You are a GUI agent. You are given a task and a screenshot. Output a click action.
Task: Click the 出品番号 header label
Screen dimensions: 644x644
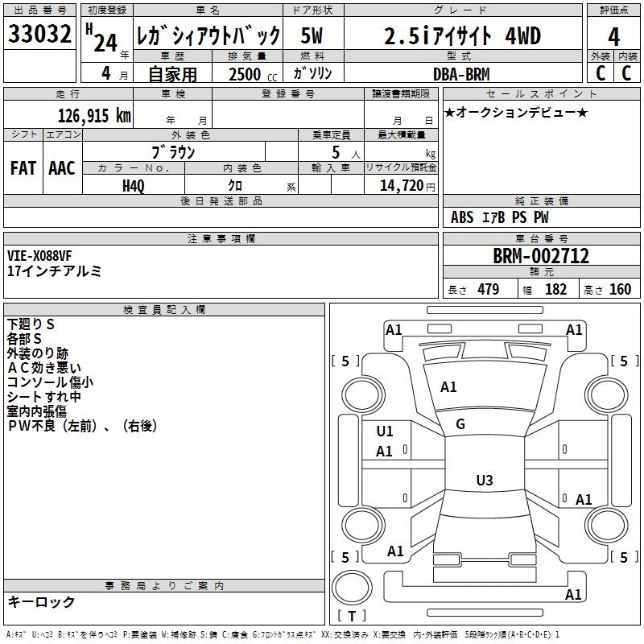click(39, 10)
